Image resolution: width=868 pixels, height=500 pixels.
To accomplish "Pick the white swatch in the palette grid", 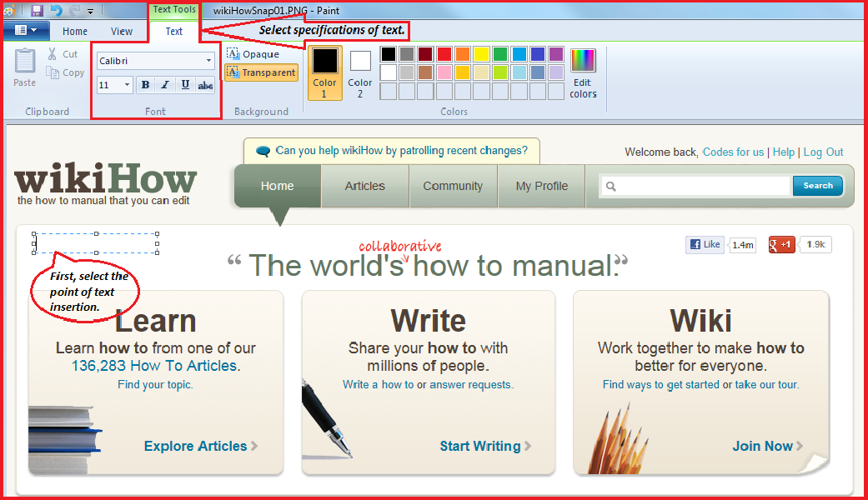I will (x=388, y=72).
